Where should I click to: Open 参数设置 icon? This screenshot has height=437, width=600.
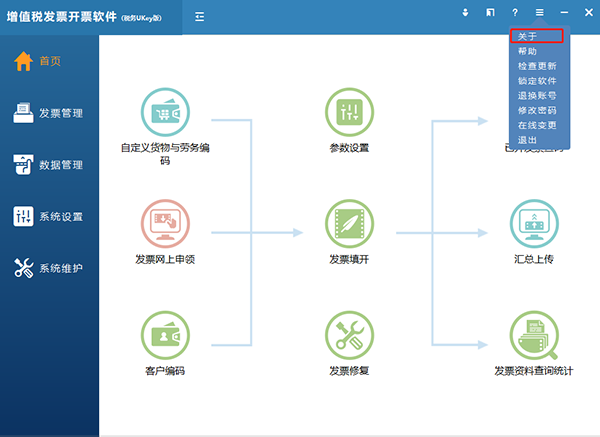tap(349, 113)
